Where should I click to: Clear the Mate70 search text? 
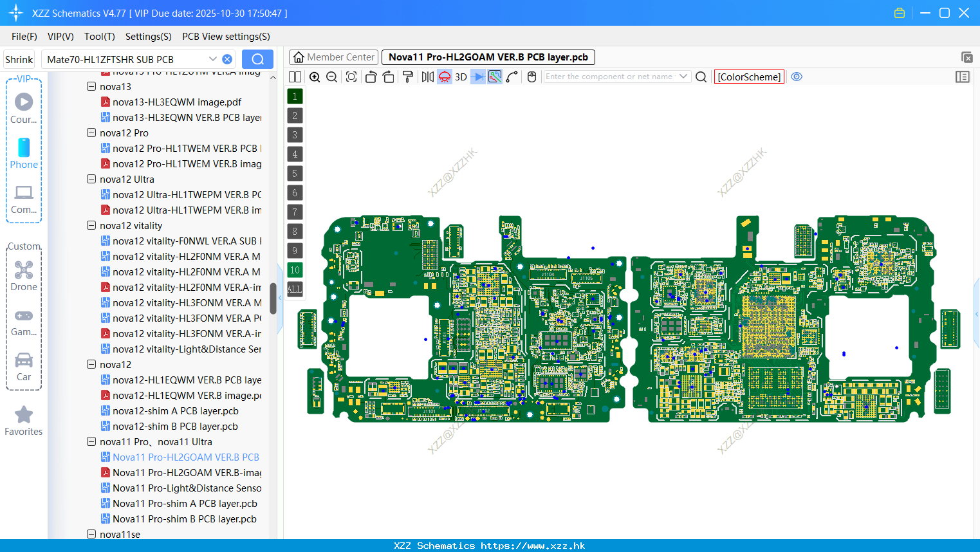[x=227, y=59]
